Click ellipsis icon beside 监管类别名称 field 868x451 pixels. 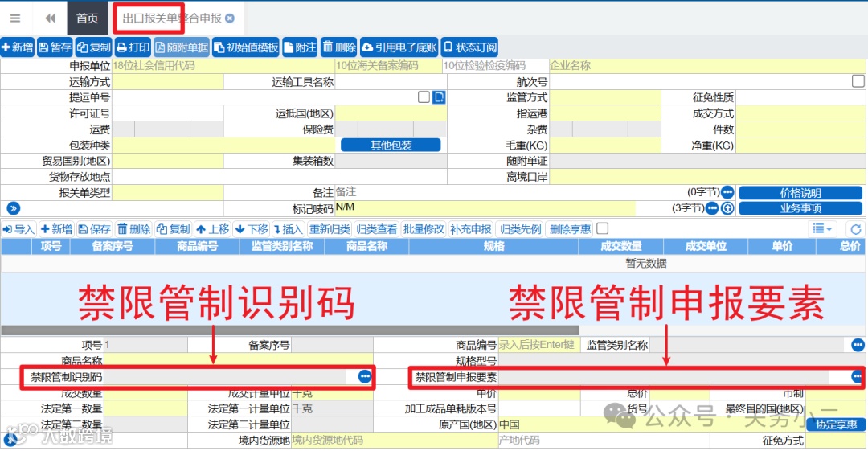coord(858,345)
